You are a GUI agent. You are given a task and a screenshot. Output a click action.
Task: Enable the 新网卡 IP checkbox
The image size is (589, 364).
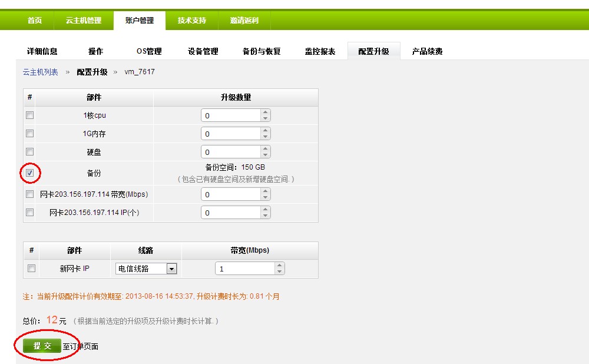pos(30,269)
